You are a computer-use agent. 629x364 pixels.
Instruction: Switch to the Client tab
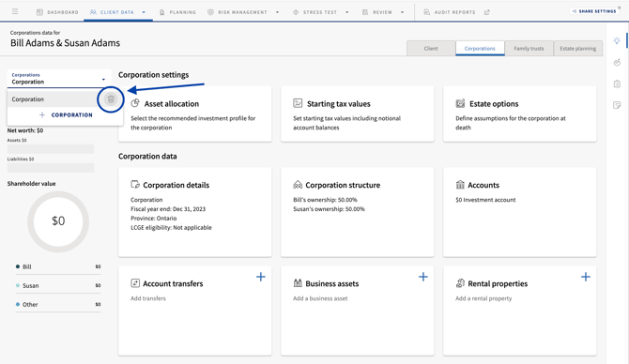coord(431,49)
